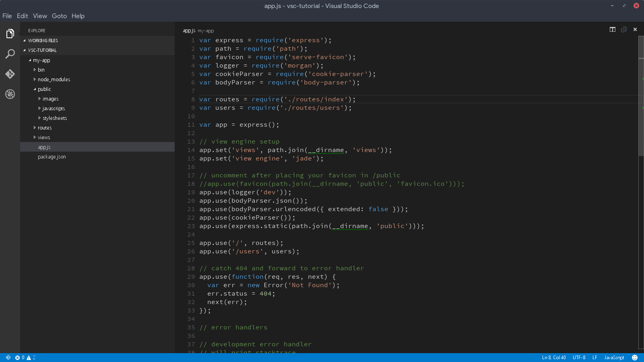Open the Git source control icon
The image size is (644, 362).
tap(10, 74)
